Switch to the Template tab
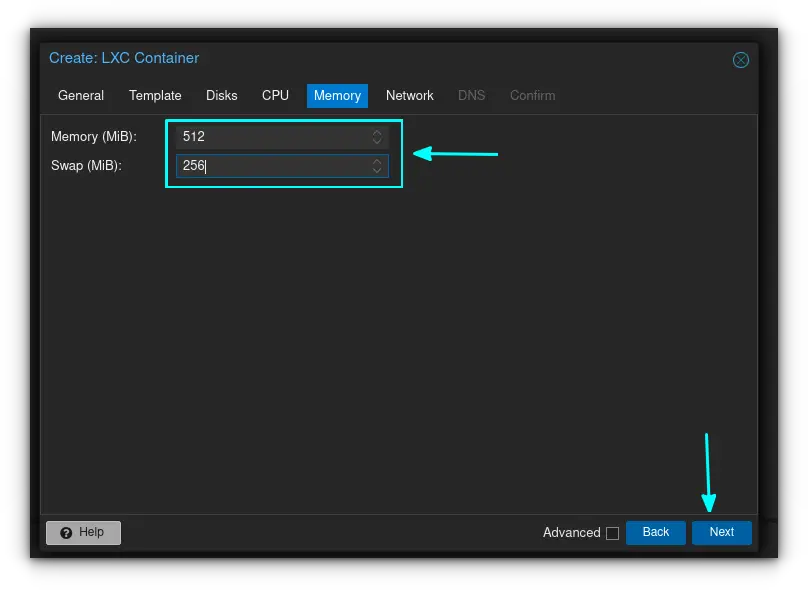Screen dimensions: 808x590 [x=155, y=95]
